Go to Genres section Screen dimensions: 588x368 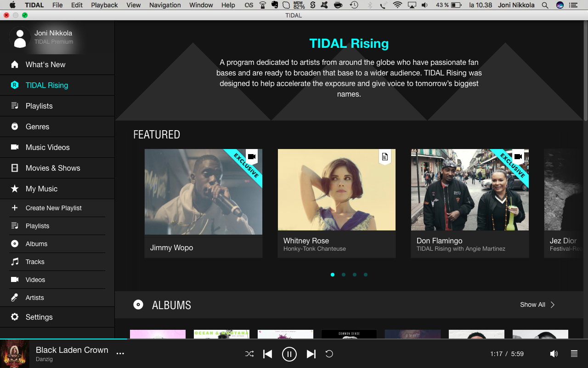point(37,126)
